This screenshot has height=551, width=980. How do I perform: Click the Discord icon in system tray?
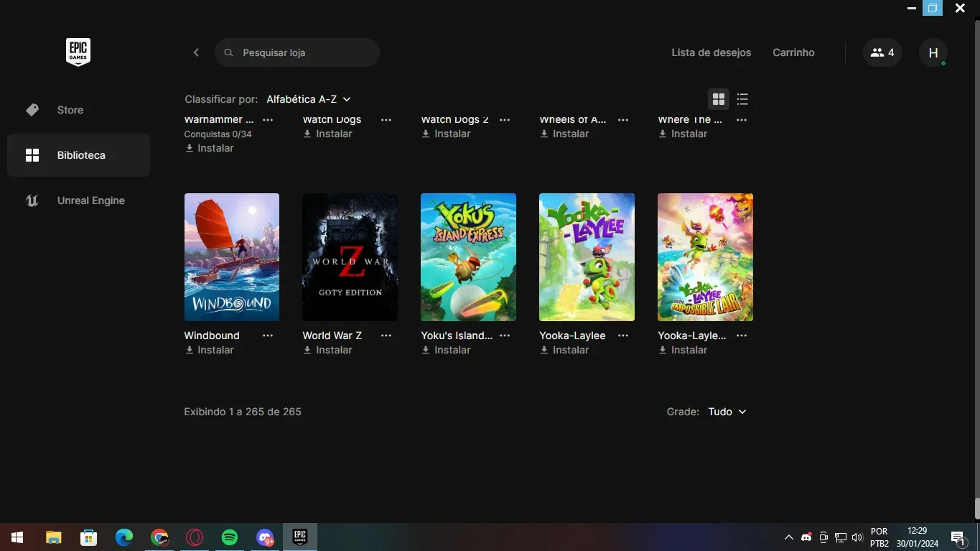click(806, 537)
